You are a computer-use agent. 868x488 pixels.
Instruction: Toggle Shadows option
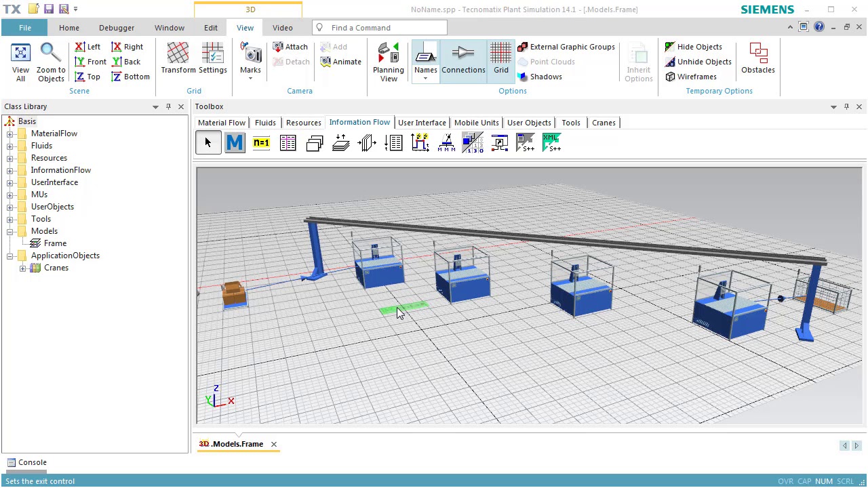[540, 77]
